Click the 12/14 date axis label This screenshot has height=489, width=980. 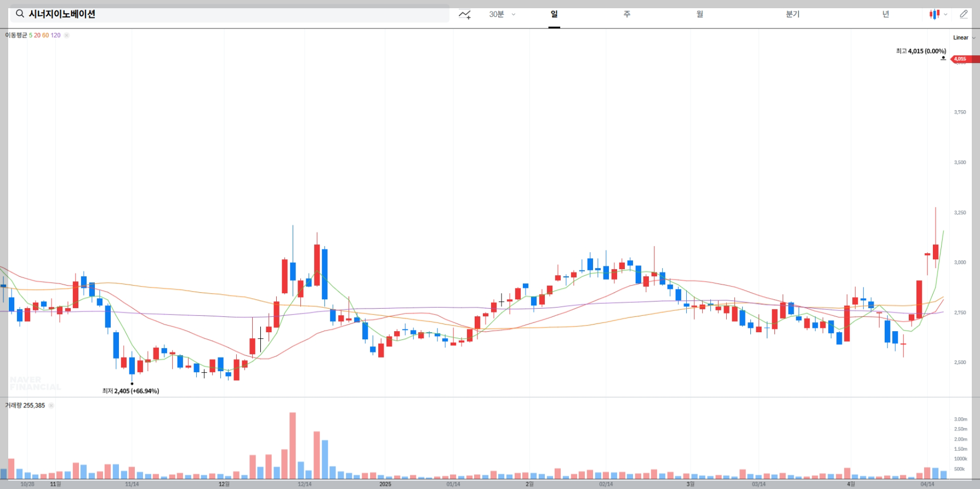tap(305, 484)
